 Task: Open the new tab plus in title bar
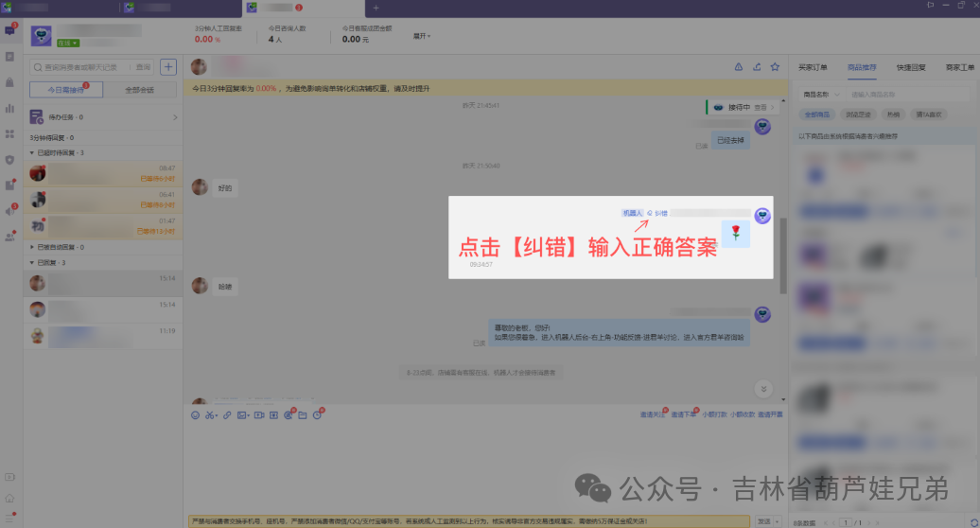(376, 9)
